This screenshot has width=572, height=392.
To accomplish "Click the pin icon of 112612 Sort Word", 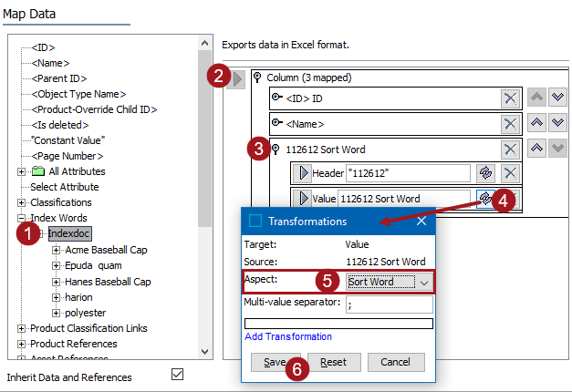I will tap(276, 150).
